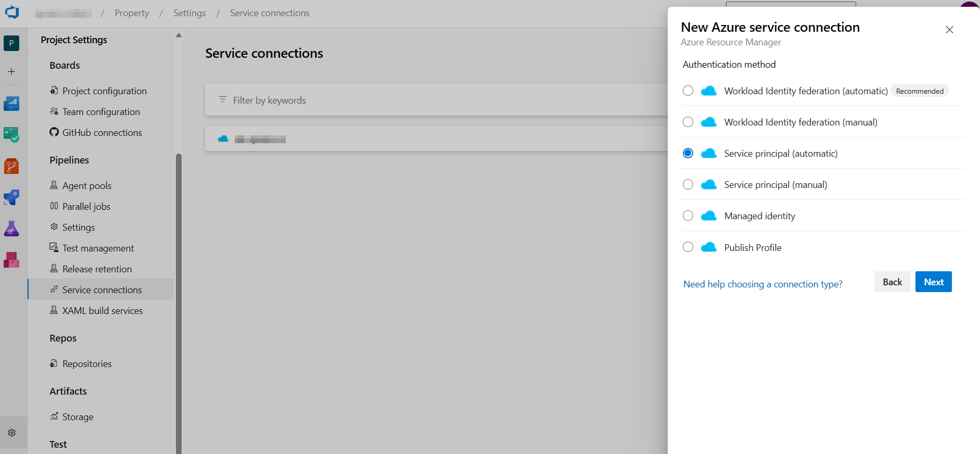This screenshot has width=980, height=454.
Task: Click the cloud icon of listed connection
Action: coord(223,138)
